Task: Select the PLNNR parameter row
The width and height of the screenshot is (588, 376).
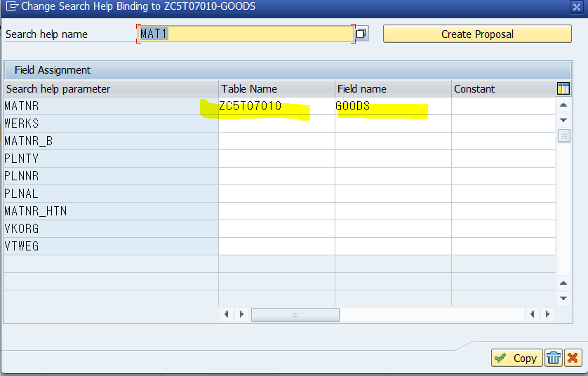Action: (x=111, y=176)
